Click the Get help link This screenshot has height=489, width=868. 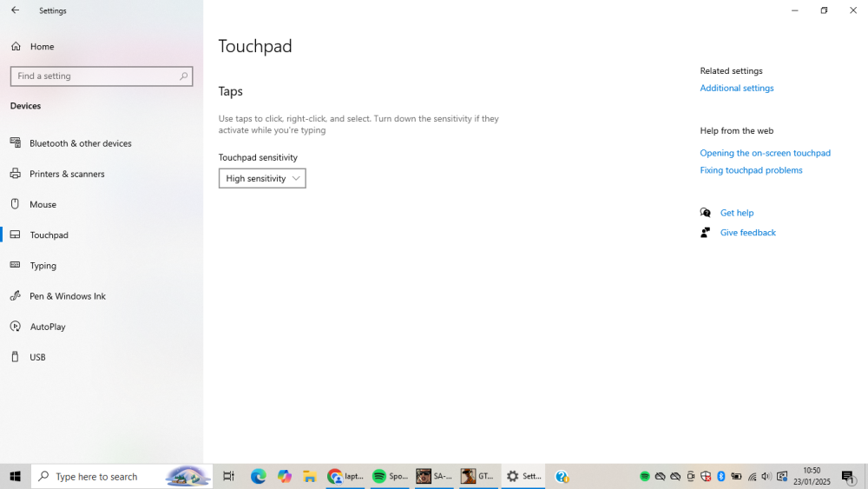pyautogui.click(x=737, y=213)
